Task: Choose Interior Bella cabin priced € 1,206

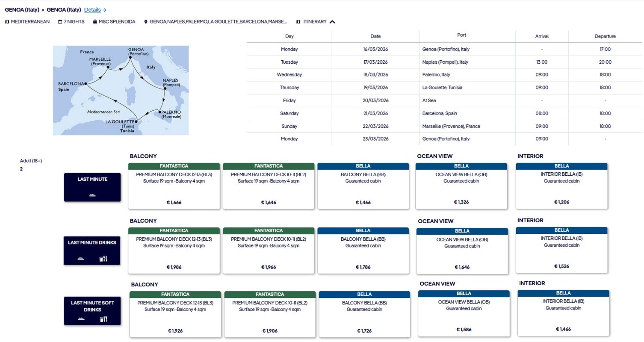Action: (561, 185)
